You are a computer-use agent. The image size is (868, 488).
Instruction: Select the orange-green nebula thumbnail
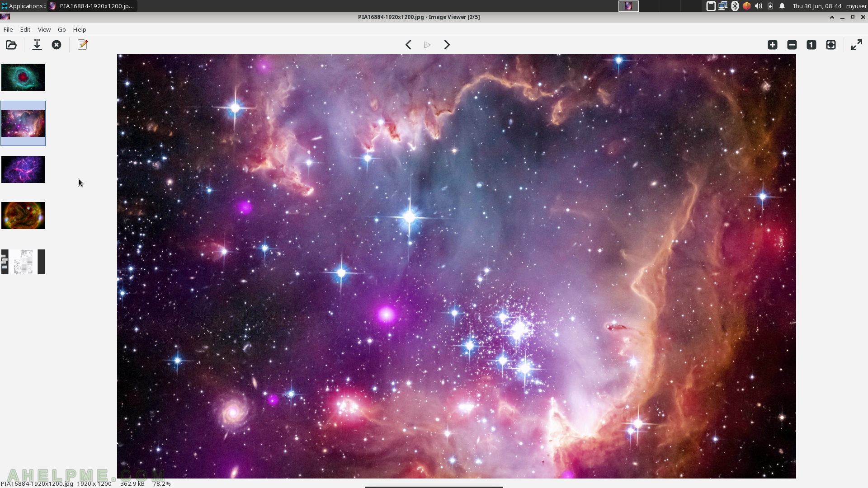click(23, 216)
